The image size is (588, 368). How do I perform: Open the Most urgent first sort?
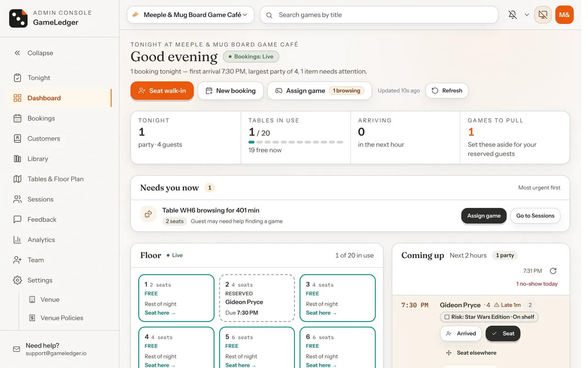539,188
